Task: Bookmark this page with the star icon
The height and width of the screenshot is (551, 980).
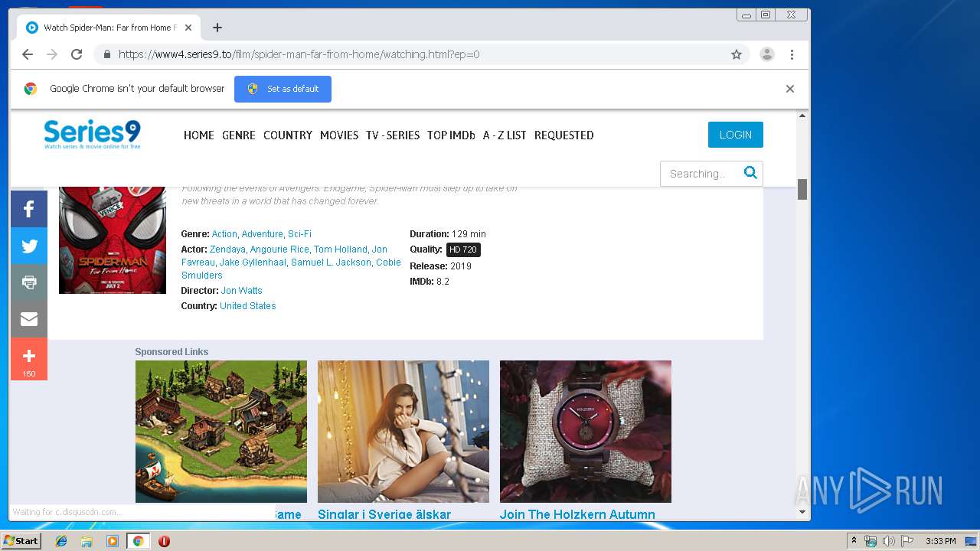Action: (737, 54)
